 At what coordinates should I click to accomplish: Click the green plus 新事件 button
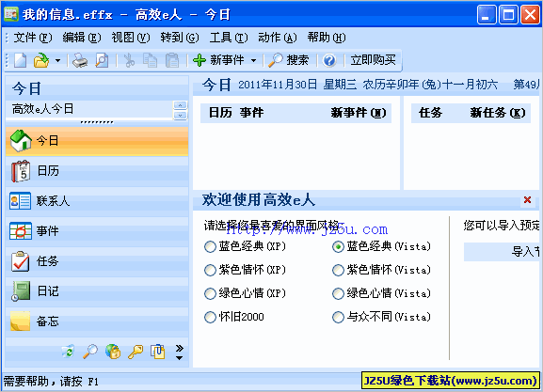[219, 60]
